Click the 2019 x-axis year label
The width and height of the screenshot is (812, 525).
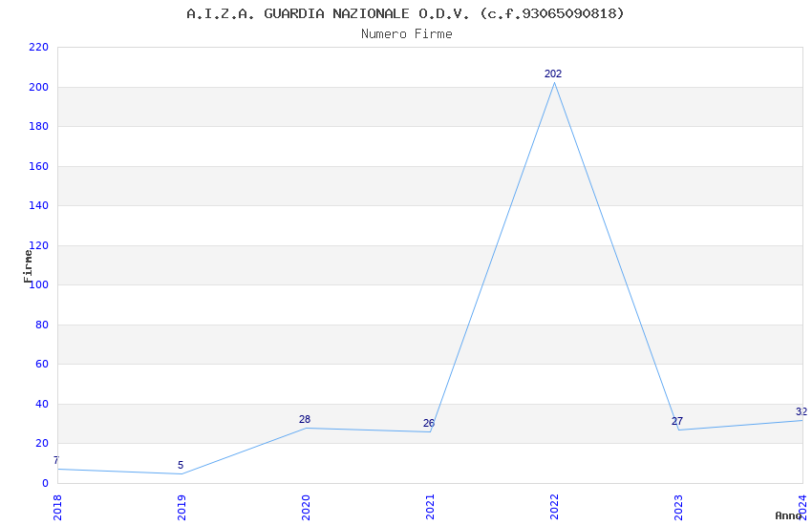coord(182,508)
